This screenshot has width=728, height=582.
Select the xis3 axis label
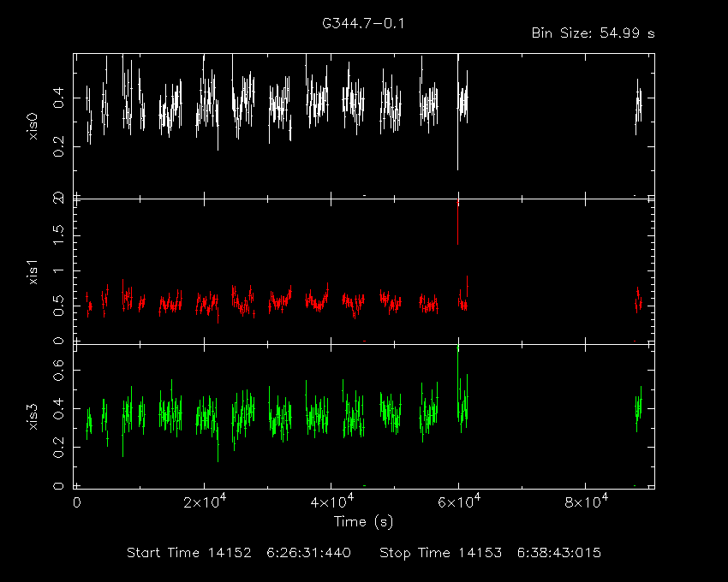(x=33, y=417)
